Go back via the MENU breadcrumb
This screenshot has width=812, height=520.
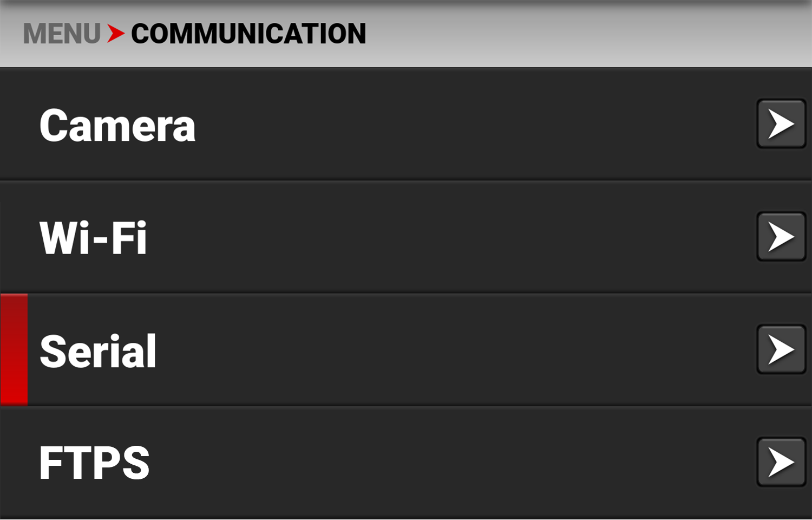62,34
